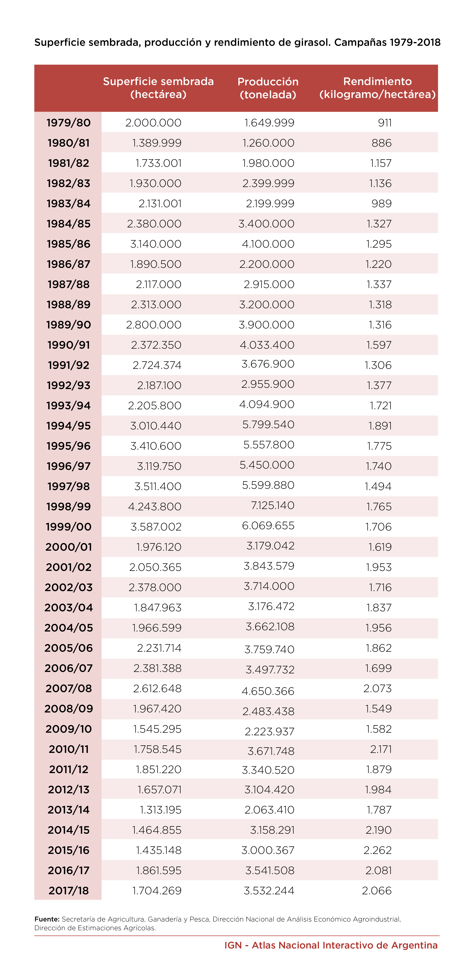Click the 2.262 yield value
471x980 pixels.
pyautogui.click(x=378, y=850)
